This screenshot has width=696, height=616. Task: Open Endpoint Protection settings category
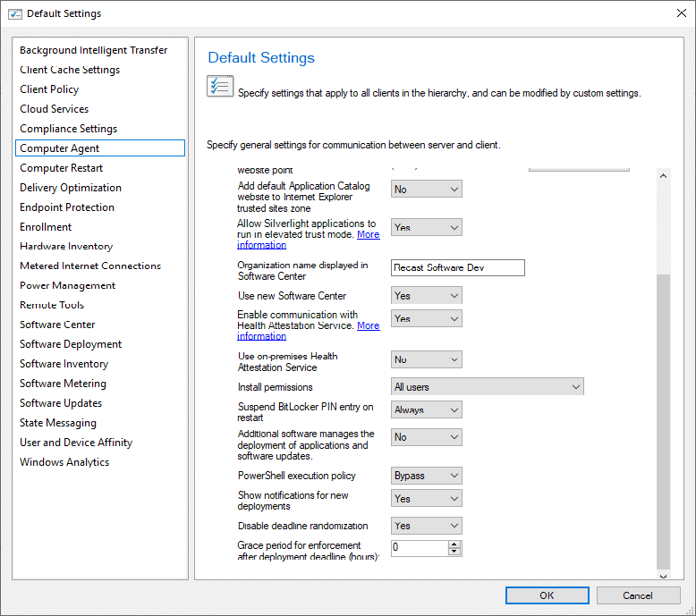(x=67, y=207)
